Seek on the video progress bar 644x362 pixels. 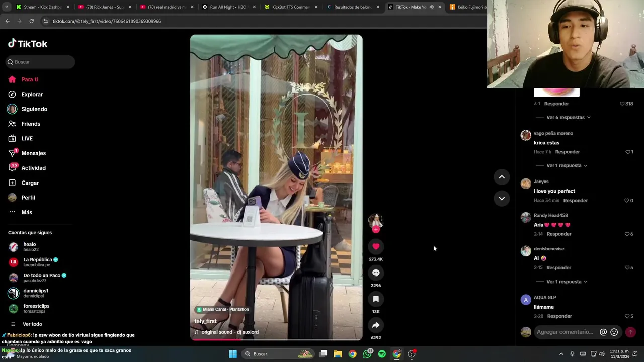tap(276, 339)
